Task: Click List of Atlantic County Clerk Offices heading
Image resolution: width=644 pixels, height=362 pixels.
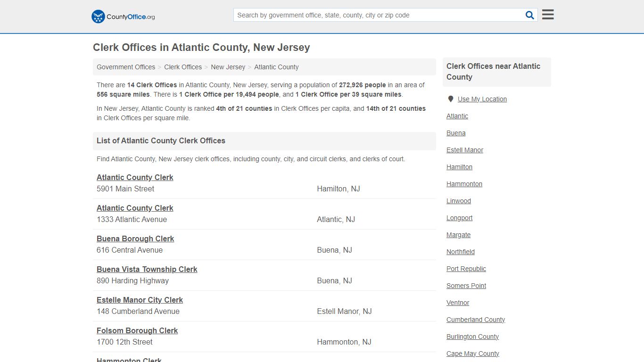Action: [x=161, y=140]
